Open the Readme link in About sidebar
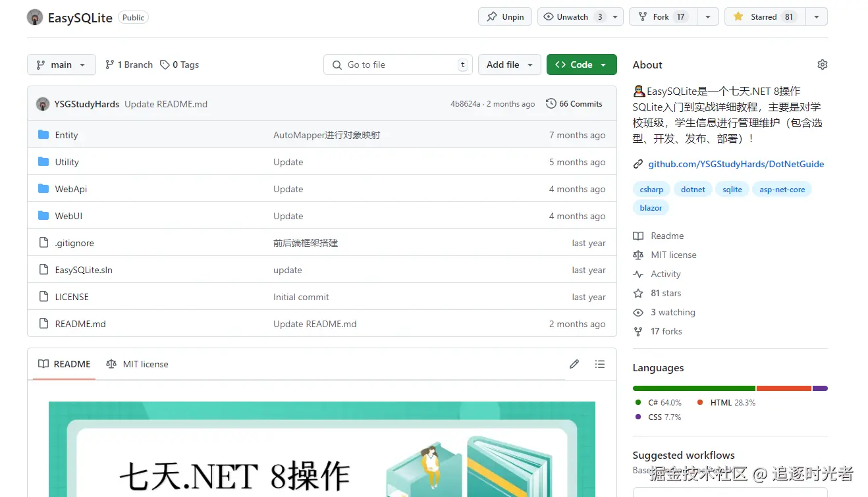Viewport: 868px width, 497px height. click(x=659, y=236)
